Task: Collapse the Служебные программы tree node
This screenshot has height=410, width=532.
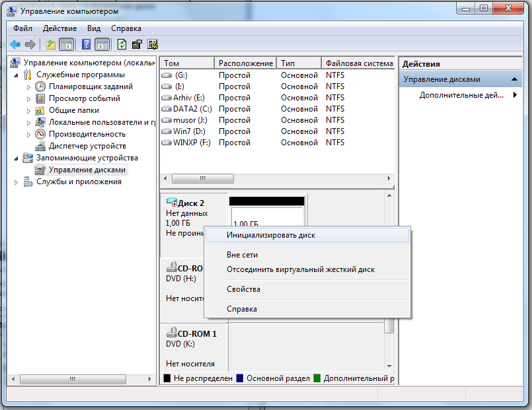Action: coord(16,75)
